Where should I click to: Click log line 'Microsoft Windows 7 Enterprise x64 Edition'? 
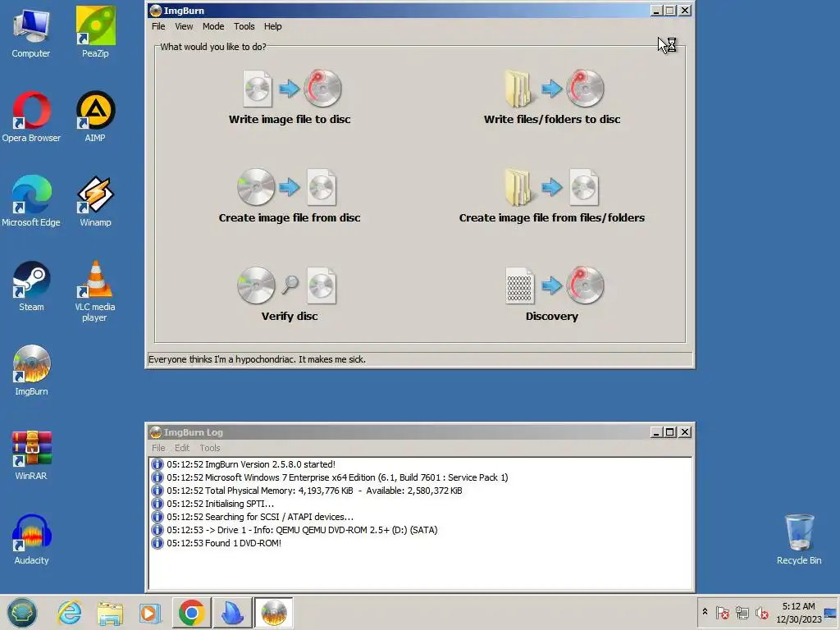point(337,477)
